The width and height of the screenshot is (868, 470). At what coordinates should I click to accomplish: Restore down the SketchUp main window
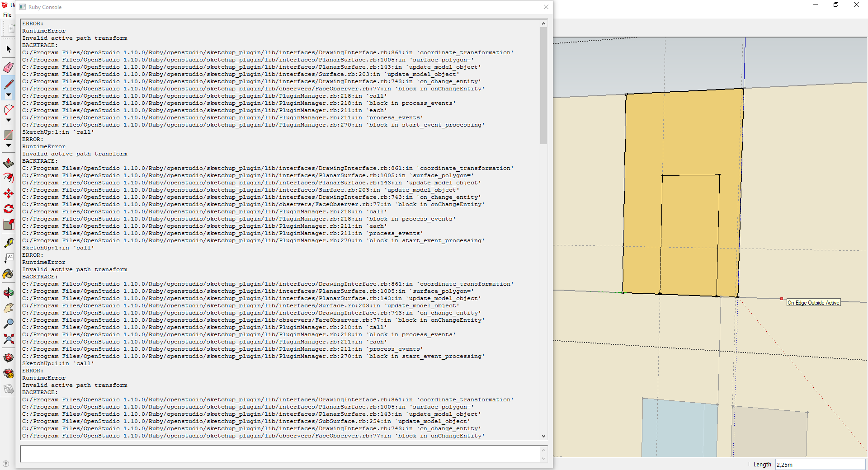coord(836,5)
